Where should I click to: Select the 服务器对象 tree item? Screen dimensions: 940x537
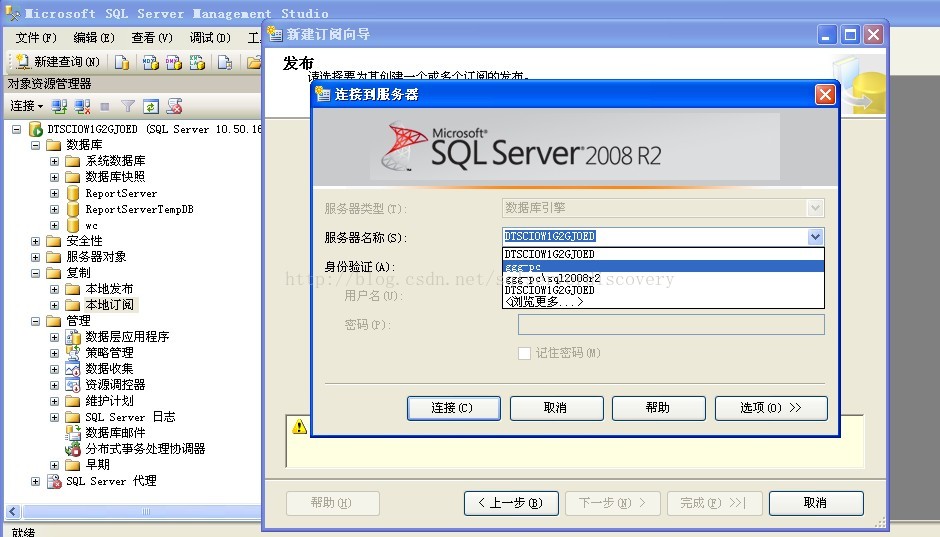[96, 257]
